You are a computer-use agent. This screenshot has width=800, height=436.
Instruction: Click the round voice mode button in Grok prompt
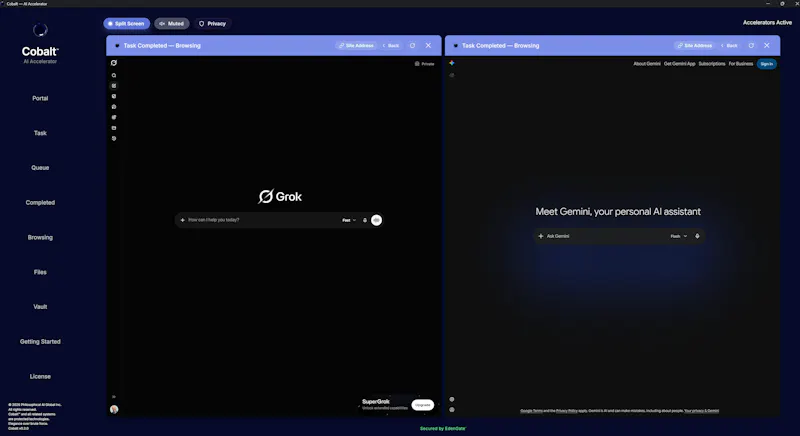tap(377, 220)
